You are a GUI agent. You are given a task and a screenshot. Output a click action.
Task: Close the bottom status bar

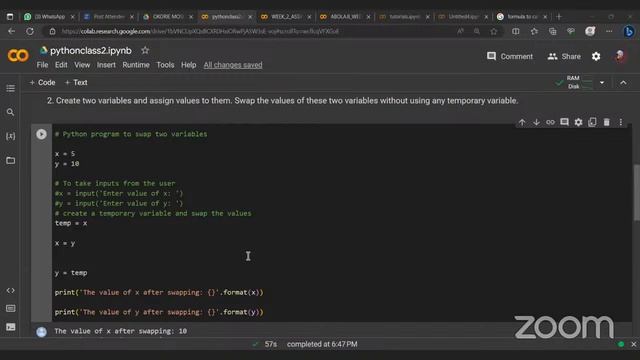tap(633, 344)
